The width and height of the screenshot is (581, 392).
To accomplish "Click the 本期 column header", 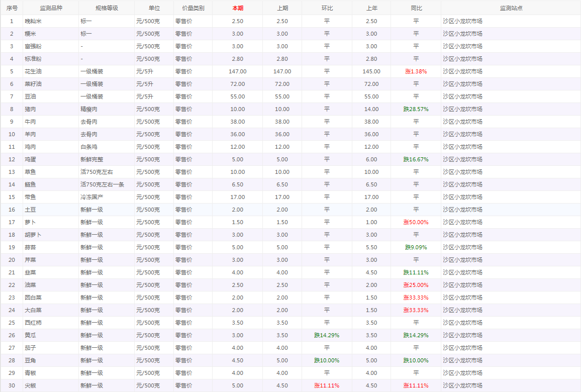I will [x=237, y=8].
